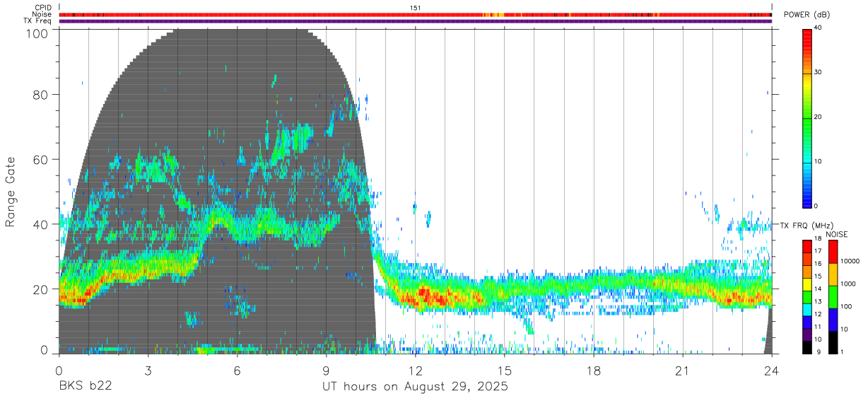
Task: Click the 10000 label on the NOISE scale
Action: [850, 262]
